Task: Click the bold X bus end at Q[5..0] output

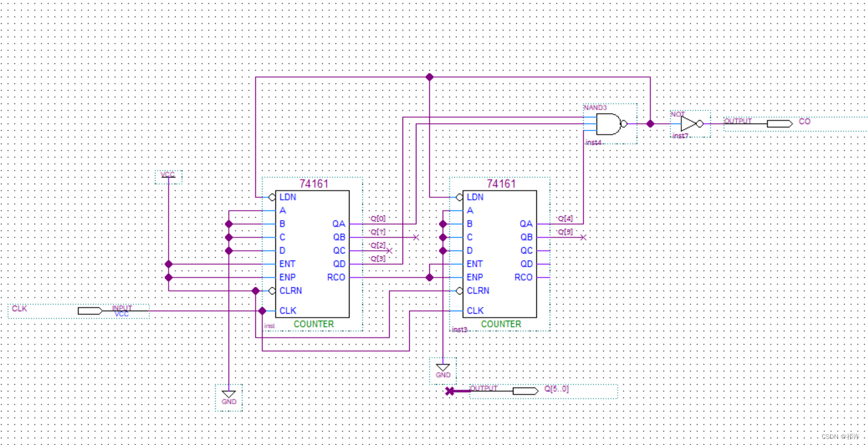Action: (x=449, y=391)
